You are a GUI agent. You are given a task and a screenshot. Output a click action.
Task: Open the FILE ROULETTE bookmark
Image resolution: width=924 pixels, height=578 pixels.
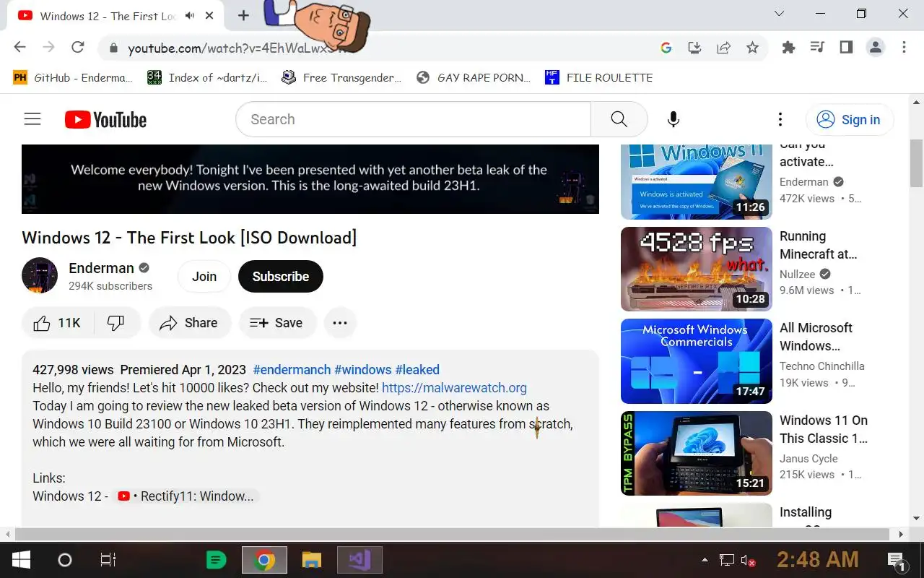(x=599, y=77)
